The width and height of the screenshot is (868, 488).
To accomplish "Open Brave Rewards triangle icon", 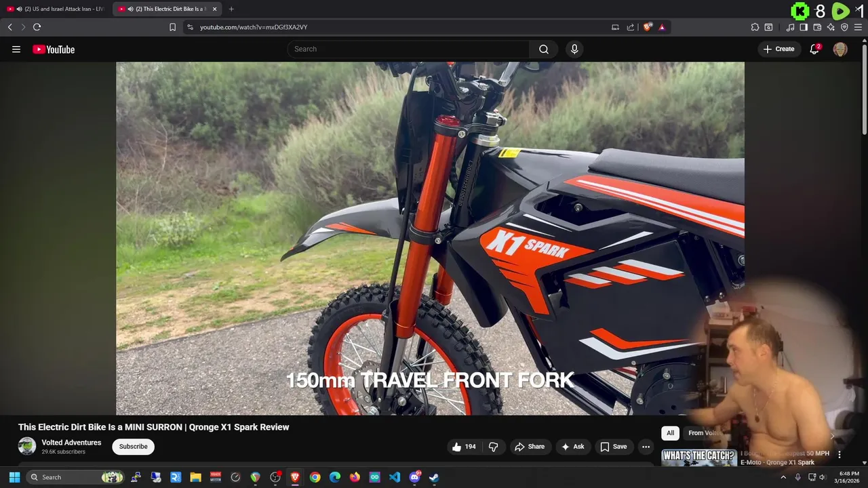I will coord(662,27).
